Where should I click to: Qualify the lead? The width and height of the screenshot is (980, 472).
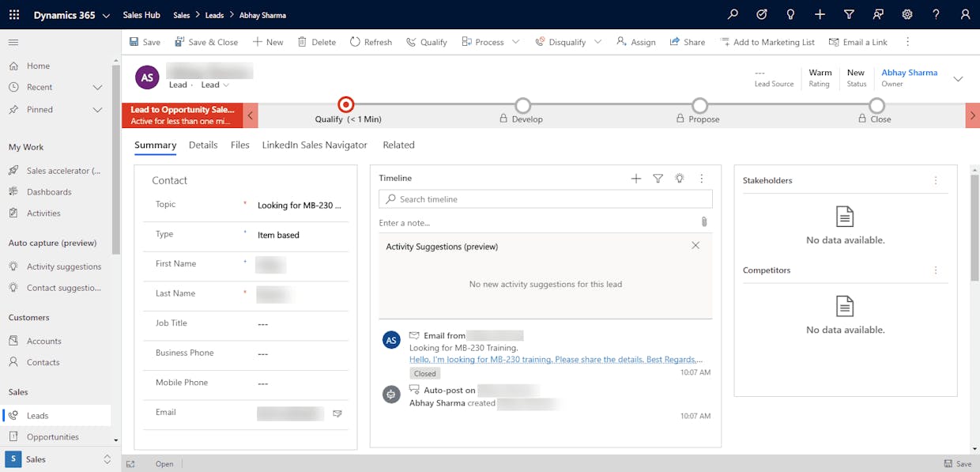427,42
